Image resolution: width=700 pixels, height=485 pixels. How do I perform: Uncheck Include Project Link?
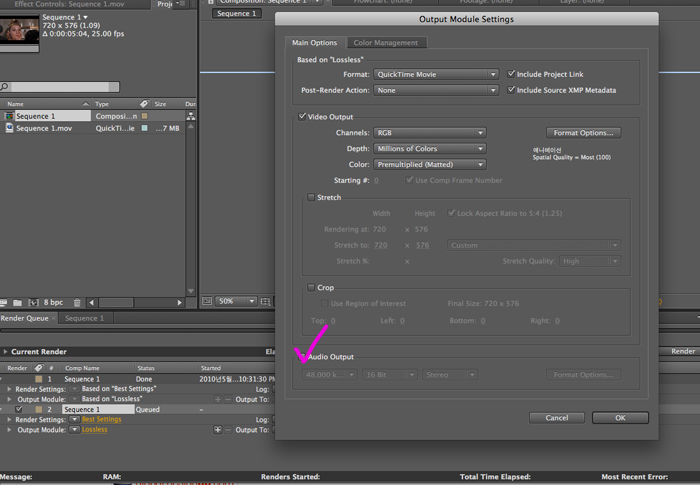pyautogui.click(x=511, y=74)
